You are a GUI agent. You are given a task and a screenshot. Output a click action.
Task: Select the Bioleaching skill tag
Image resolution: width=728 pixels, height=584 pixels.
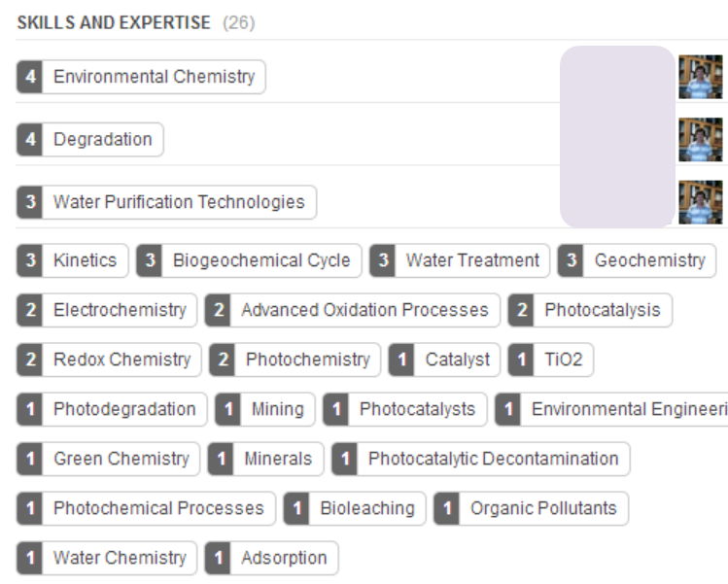[x=366, y=508]
